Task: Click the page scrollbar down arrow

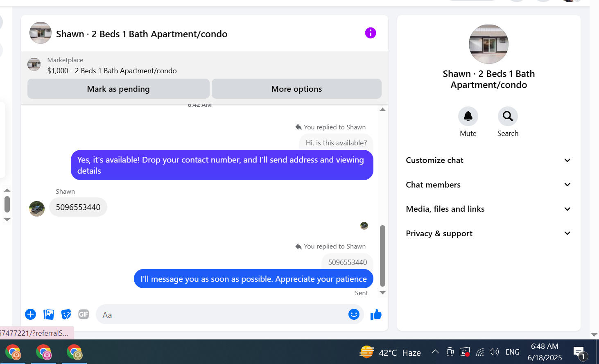Action: (x=594, y=335)
